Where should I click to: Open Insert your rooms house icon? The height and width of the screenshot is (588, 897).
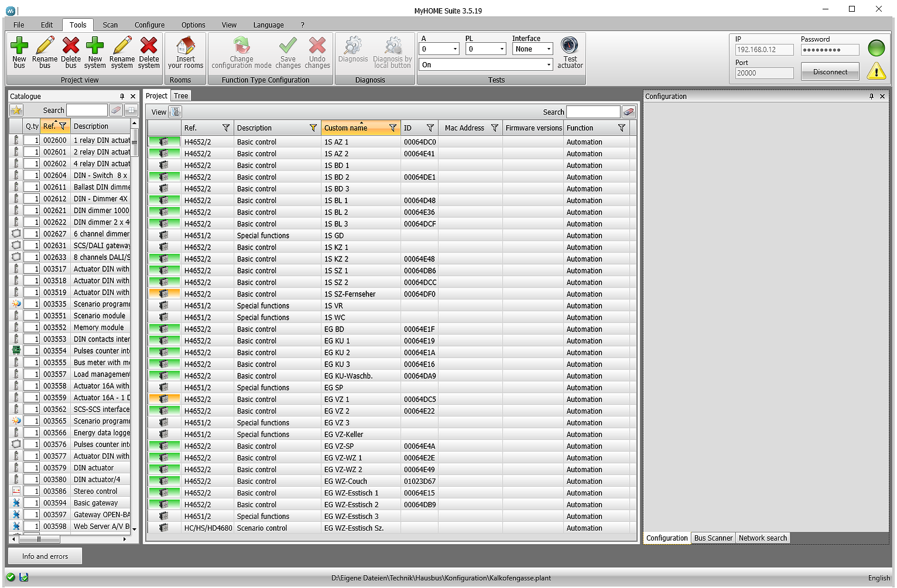tap(185, 46)
